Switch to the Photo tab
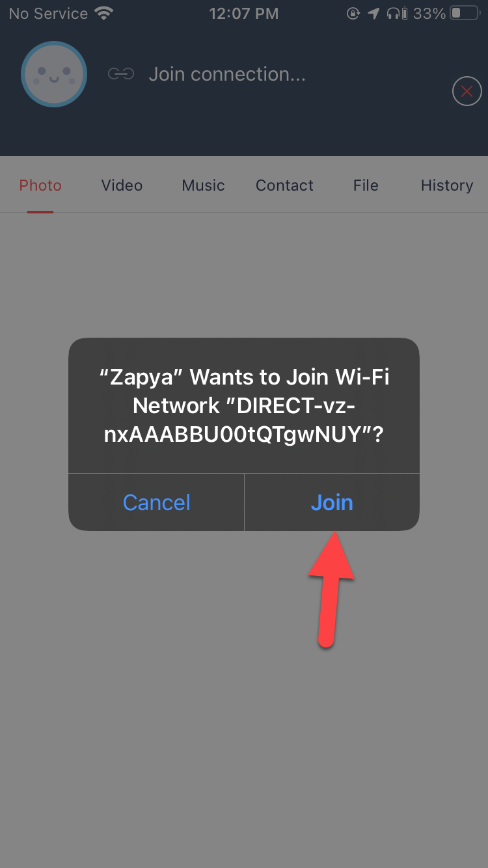Screen dimensions: 488x868 pos(40,185)
